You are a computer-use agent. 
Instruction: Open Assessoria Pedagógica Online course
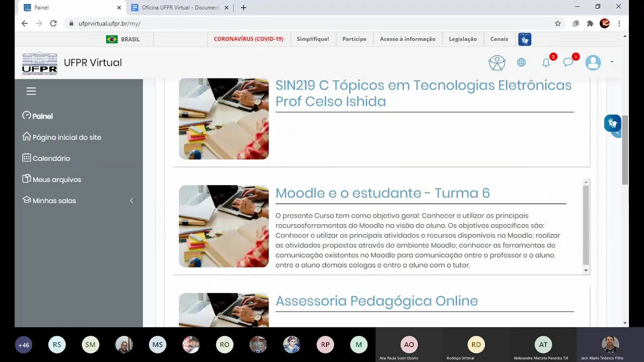[376, 301]
